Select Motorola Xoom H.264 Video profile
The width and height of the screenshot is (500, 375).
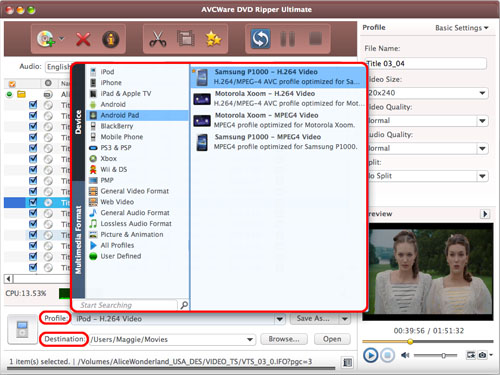pyautogui.click(x=278, y=98)
